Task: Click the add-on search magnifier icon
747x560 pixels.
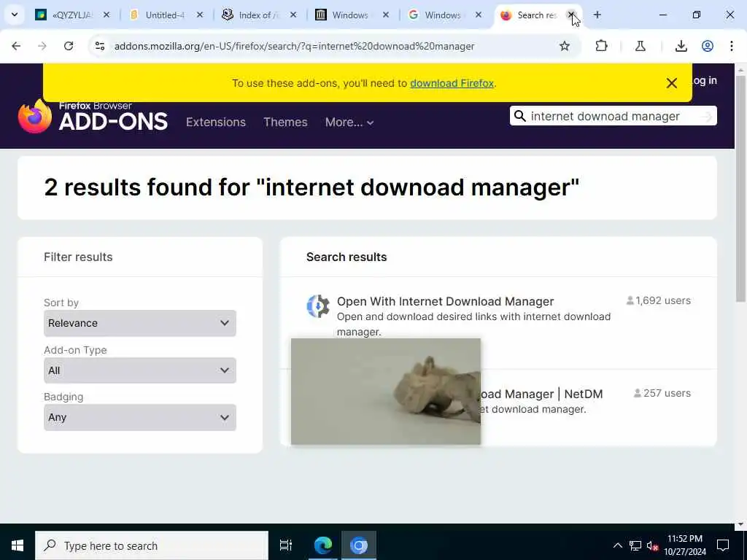Action: click(519, 116)
